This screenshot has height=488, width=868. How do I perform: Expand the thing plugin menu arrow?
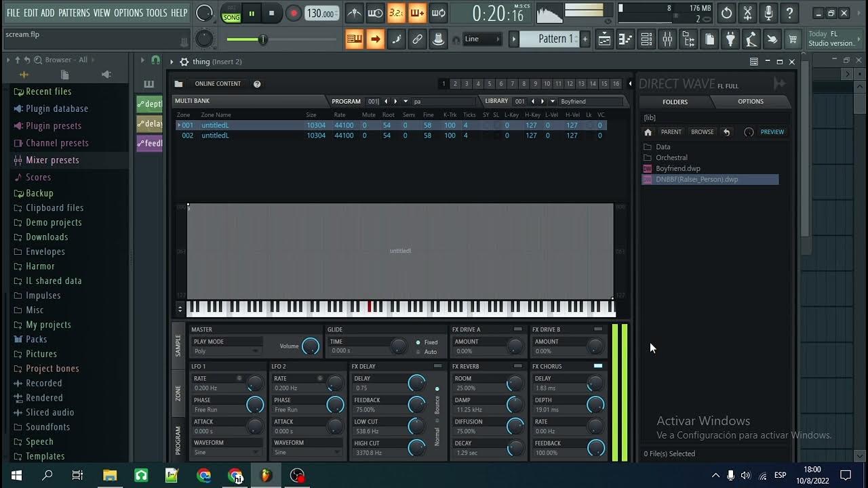point(172,62)
